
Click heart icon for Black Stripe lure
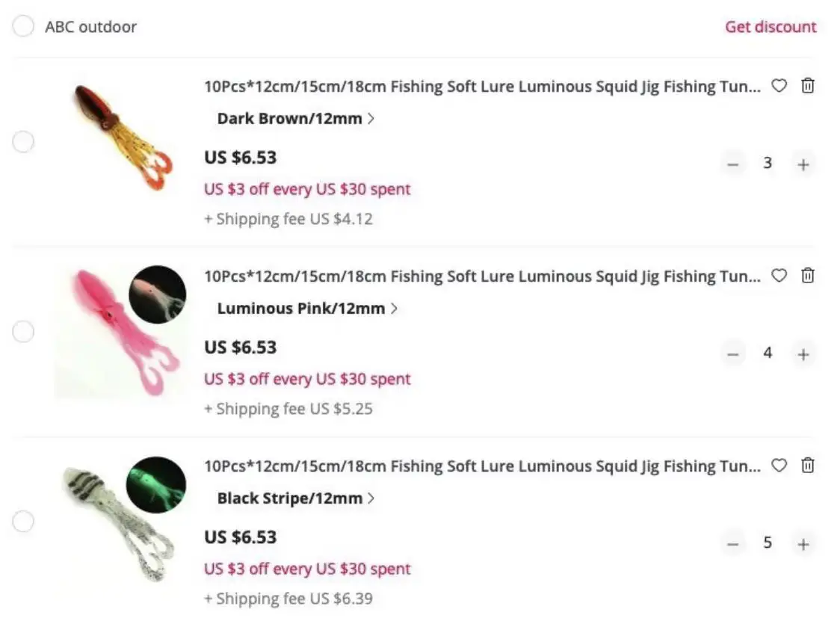(x=779, y=466)
